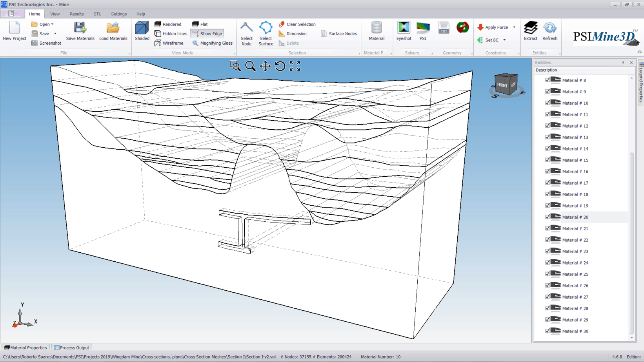Switch to Material Properties tab
The image size is (644, 362).
tap(25, 348)
